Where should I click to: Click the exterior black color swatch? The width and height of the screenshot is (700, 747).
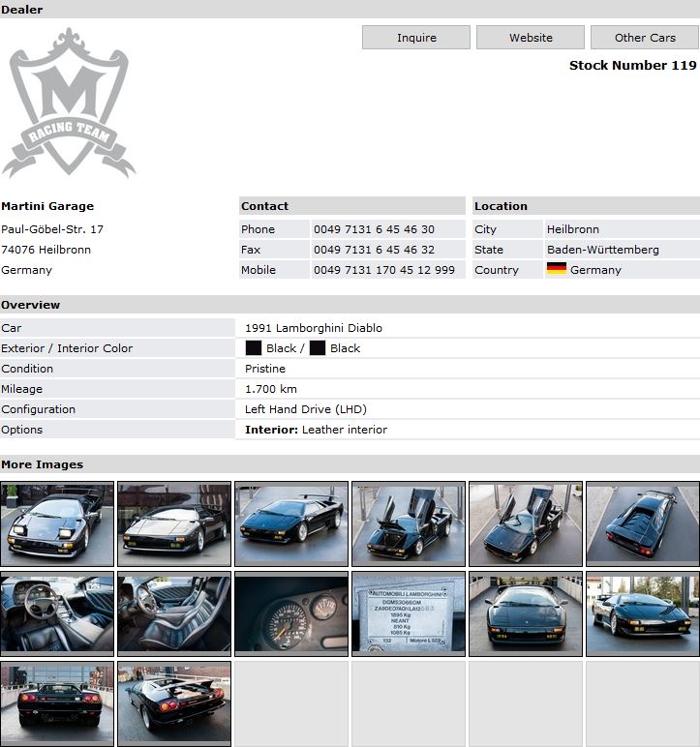[254, 348]
